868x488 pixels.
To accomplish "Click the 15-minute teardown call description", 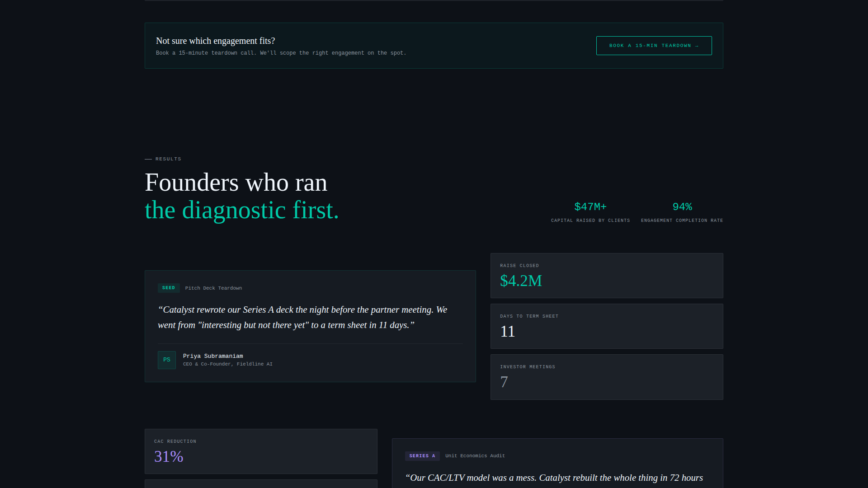I will coord(281,53).
